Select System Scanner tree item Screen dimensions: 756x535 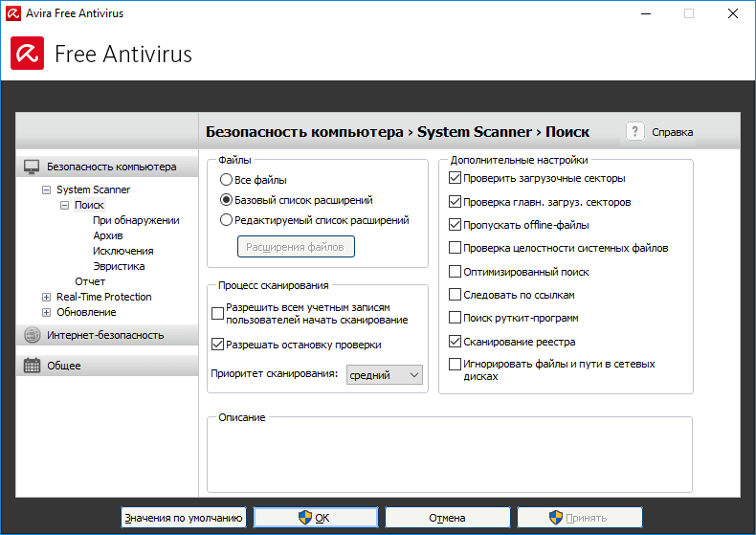coord(93,189)
